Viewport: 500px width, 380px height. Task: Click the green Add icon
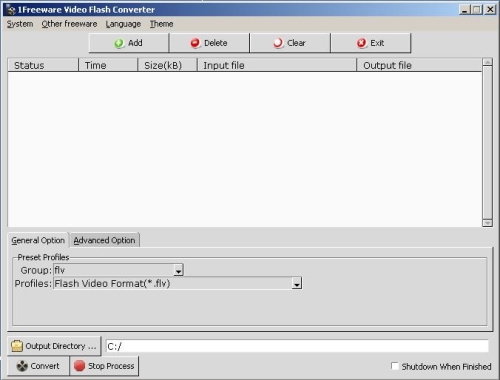click(119, 43)
